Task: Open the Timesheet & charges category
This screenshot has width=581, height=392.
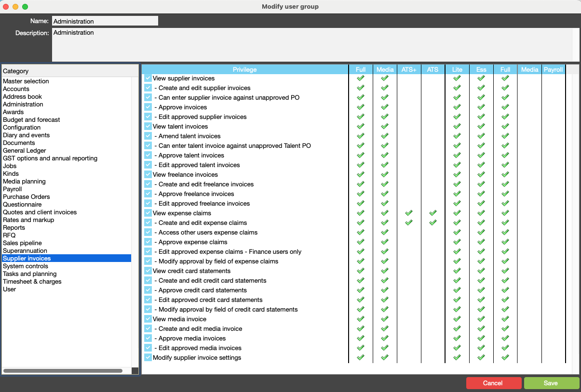Action: coord(67,281)
